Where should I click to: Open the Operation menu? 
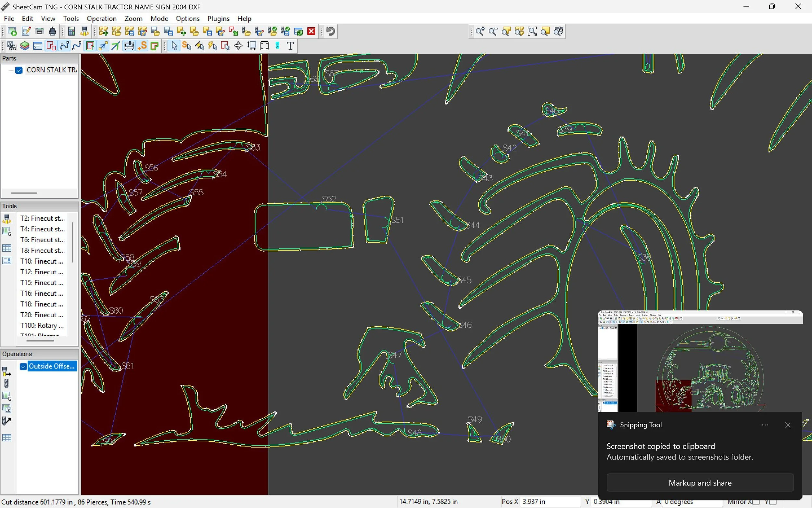tap(101, 19)
